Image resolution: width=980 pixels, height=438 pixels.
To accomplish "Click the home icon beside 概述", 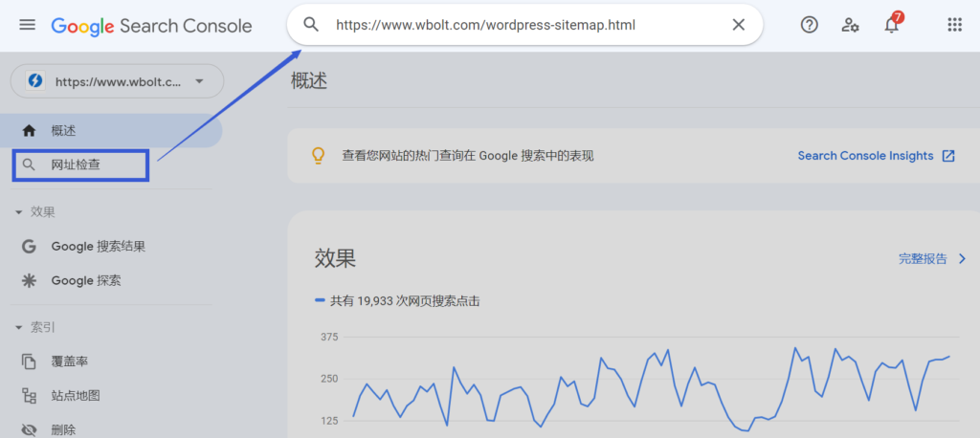I will click(29, 131).
